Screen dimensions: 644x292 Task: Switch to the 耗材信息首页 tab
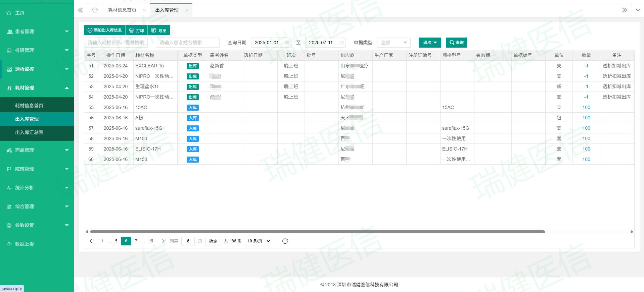pos(122,10)
